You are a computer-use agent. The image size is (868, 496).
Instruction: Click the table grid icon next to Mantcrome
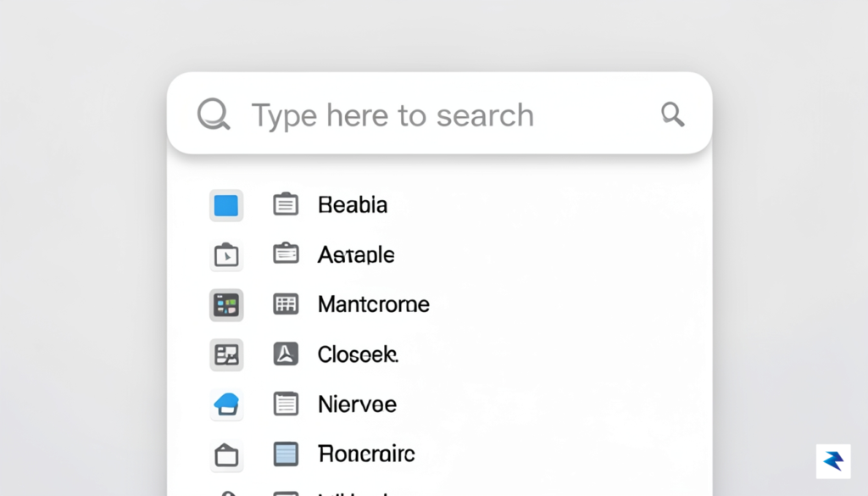coord(286,304)
